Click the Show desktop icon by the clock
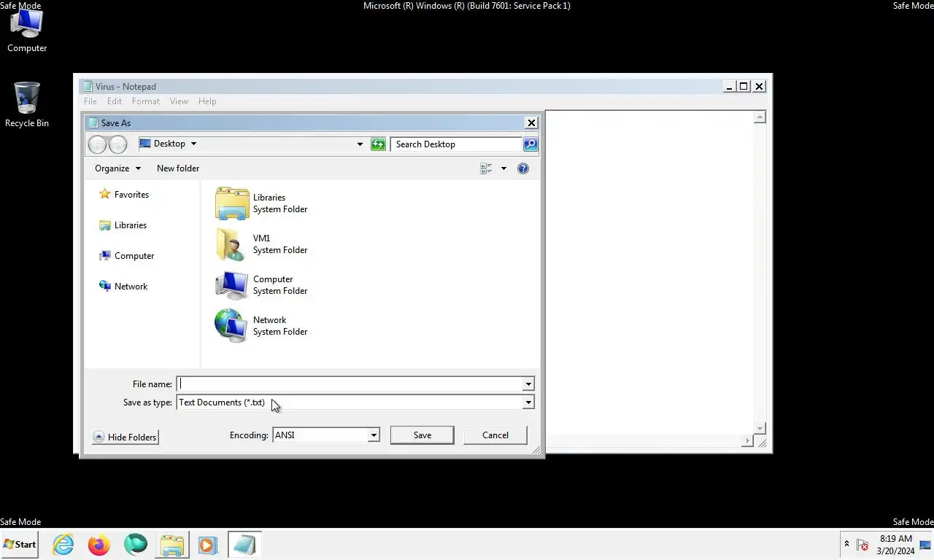This screenshot has width=934, height=560. 926,544
